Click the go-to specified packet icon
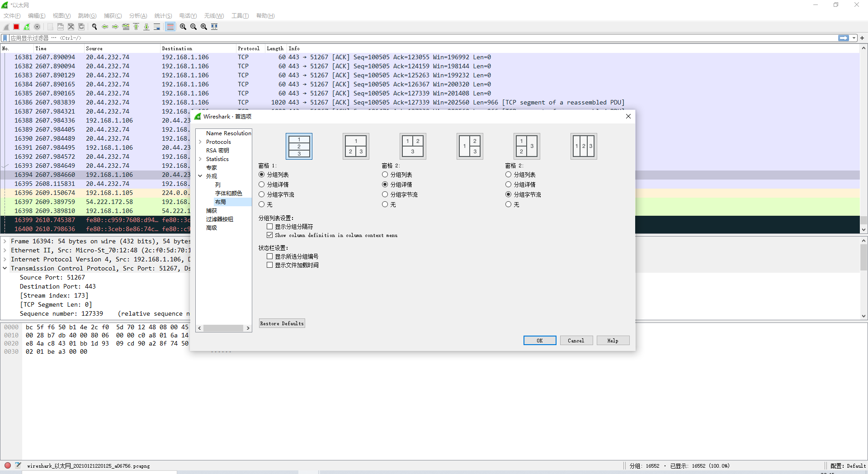The width and height of the screenshot is (868, 474). click(x=126, y=27)
